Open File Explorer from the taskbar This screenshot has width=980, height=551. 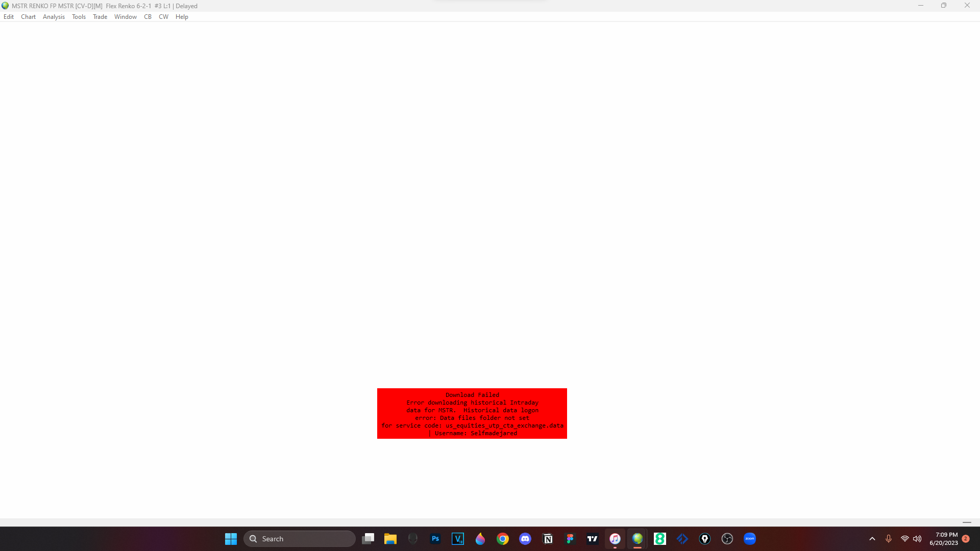[390, 539]
